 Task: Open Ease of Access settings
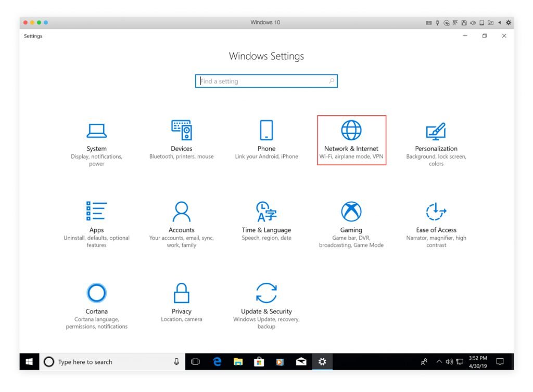(x=436, y=225)
